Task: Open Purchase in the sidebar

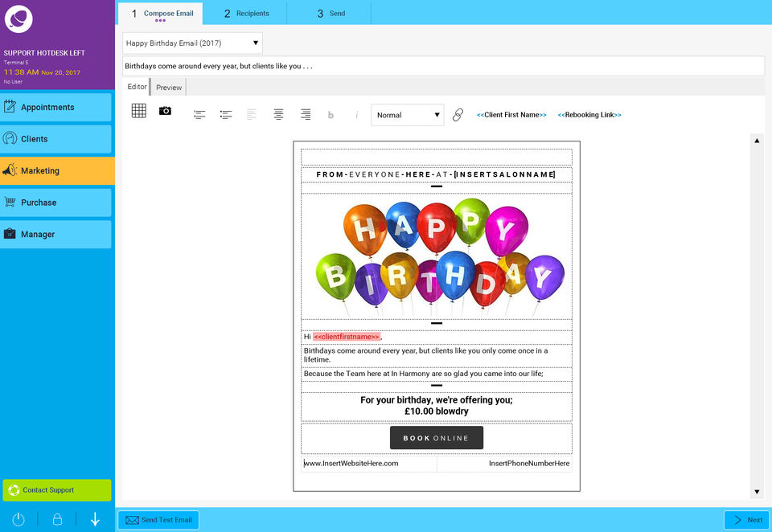Action: pos(56,203)
